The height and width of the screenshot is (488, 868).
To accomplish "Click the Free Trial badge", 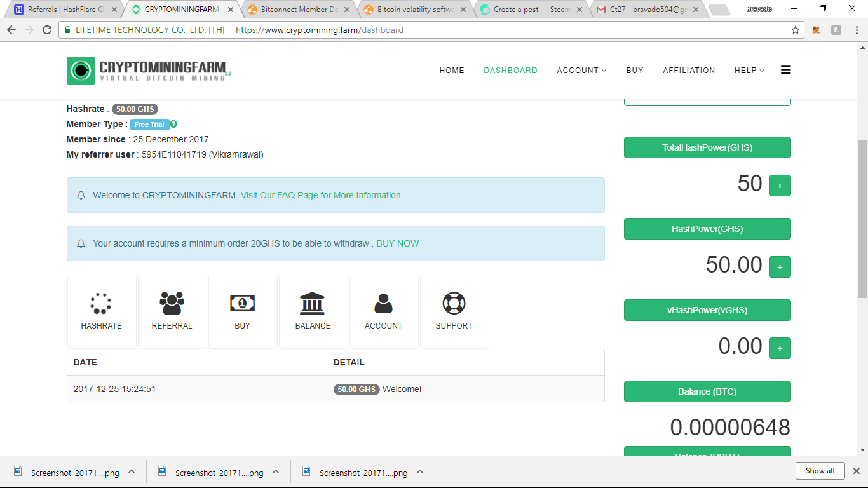I will [x=149, y=125].
